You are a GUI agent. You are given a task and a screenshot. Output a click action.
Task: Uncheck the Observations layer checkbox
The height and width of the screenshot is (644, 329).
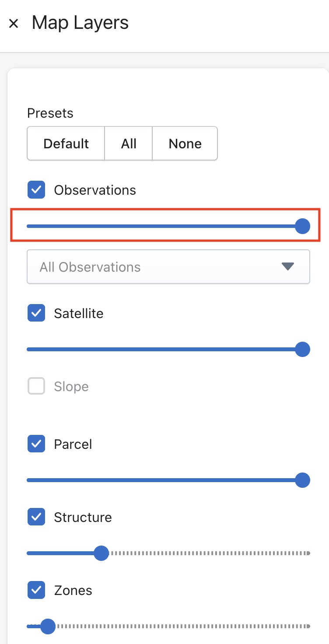(36, 190)
